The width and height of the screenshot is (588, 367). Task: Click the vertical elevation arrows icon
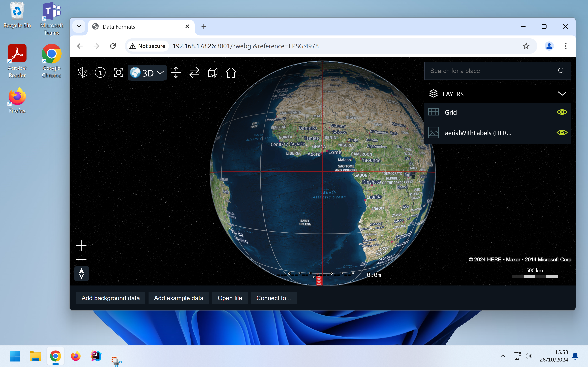[176, 72]
